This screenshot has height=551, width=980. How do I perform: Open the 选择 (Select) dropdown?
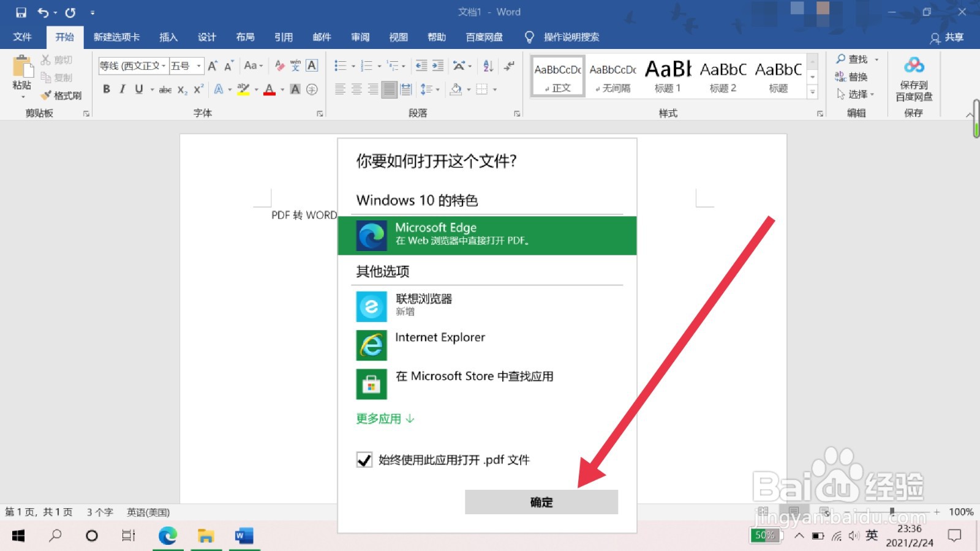click(x=855, y=94)
